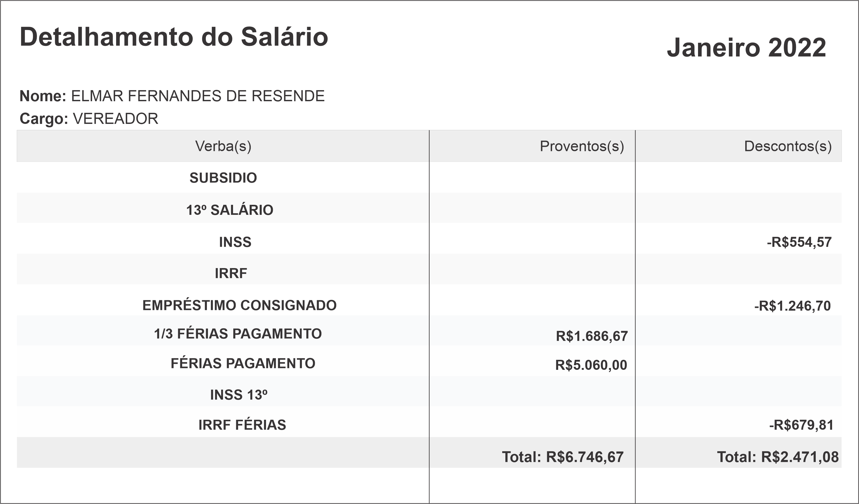859x504 pixels.
Task: Click the name ELMAR FERNANDES DE RESENDE
Action: point(198,96)
